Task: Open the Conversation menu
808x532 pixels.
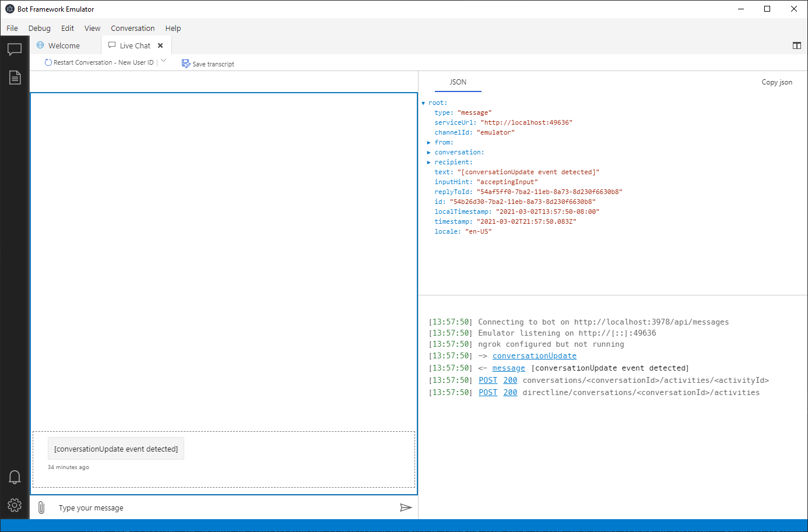Action: [x=133, y=28]
